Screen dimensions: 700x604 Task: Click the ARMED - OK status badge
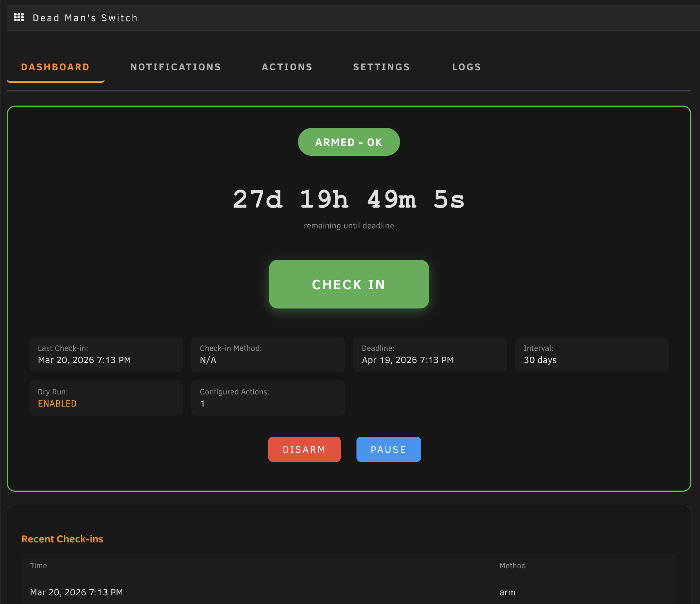pyautogui.click(x=349, y=142)
